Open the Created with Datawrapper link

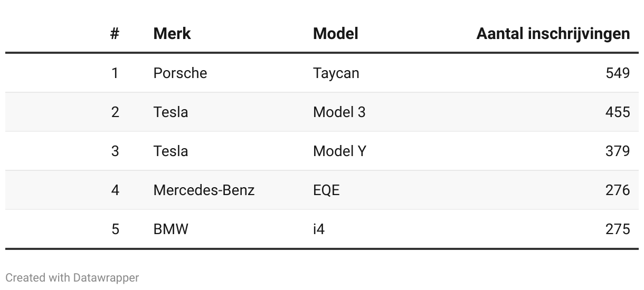click(72, 277)
